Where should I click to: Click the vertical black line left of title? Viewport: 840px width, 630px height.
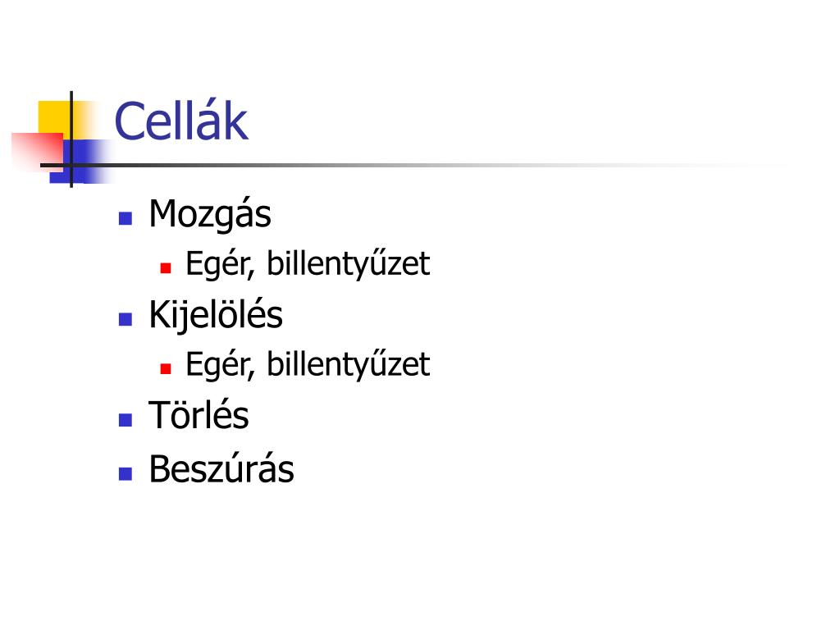pyautogui.click(x=71, y=139)
